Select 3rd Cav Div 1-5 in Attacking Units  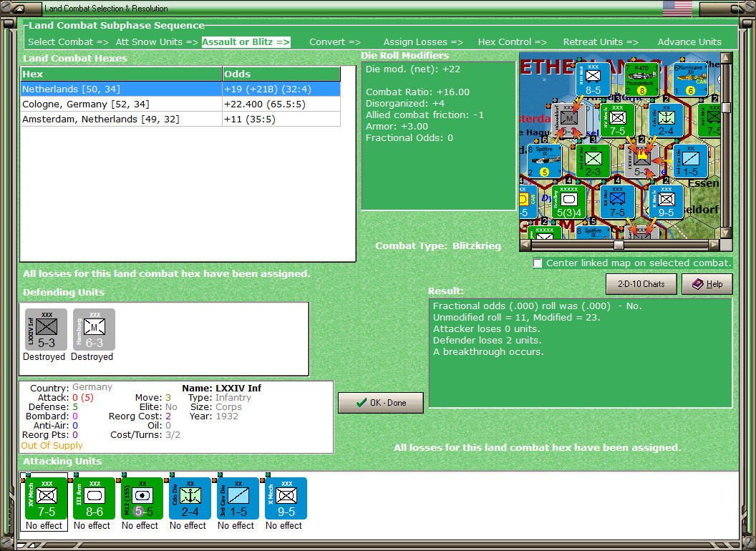click(x=238, y=499)
